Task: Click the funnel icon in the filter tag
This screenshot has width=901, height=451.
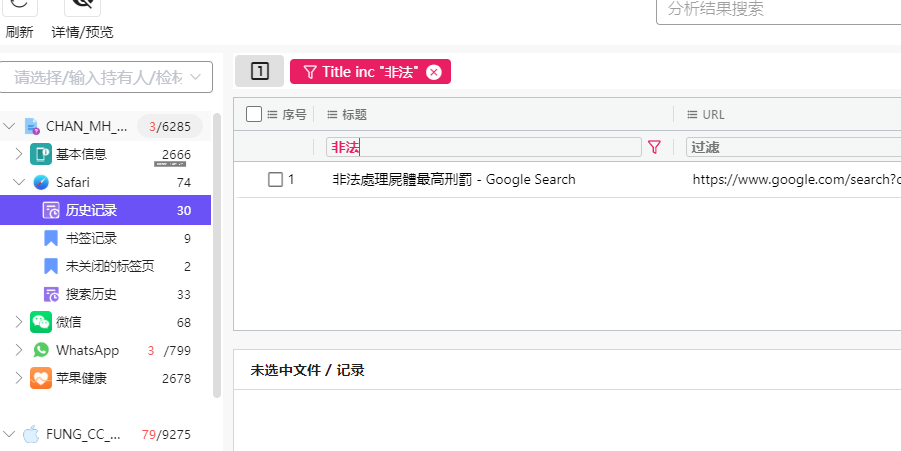Action: click(310, 72)
